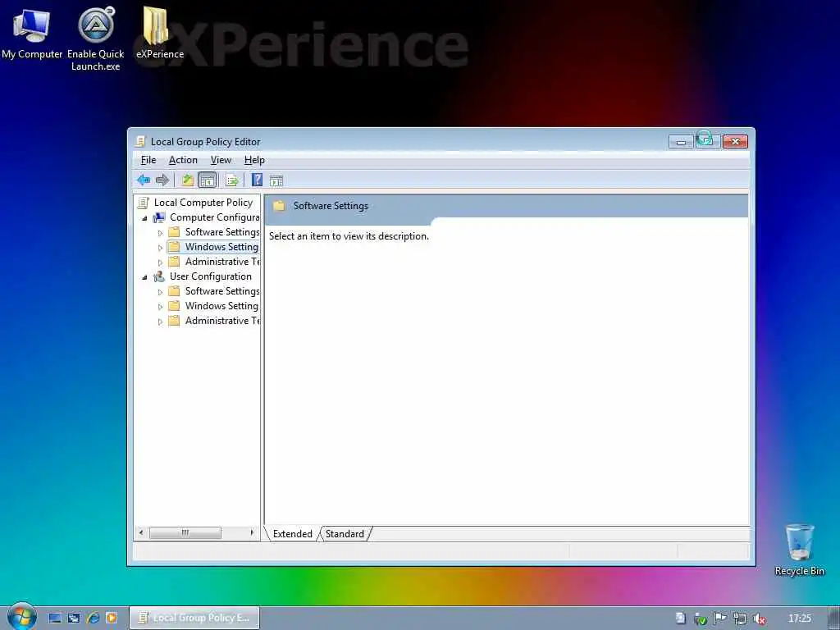Collapse the Computer Configuration node arrow

(x=144, y=218)
